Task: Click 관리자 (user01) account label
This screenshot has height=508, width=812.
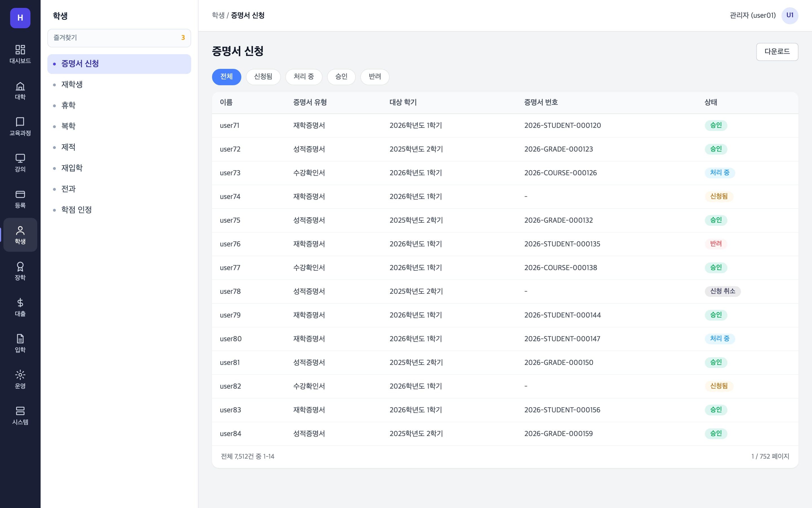Action: [753, 16]
